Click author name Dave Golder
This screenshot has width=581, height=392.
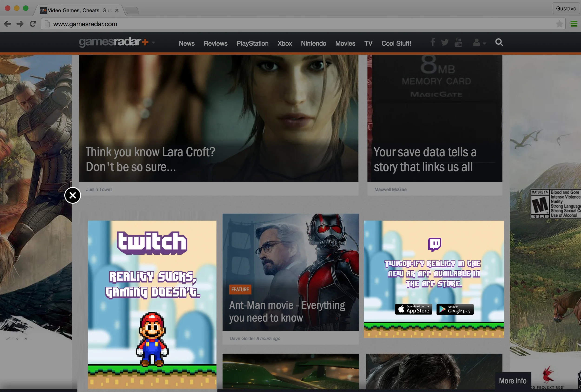point(242,339)
